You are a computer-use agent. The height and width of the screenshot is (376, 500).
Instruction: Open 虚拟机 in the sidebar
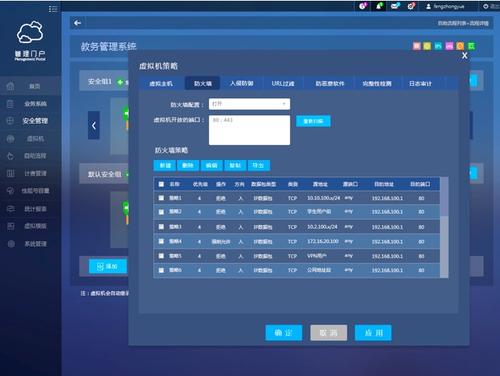point(30,139)
